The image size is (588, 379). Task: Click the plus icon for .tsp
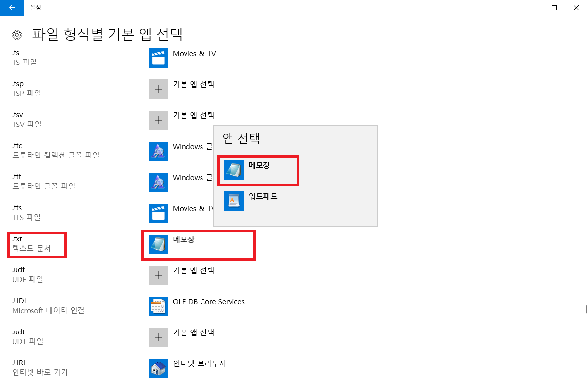[x=158, y=89]
